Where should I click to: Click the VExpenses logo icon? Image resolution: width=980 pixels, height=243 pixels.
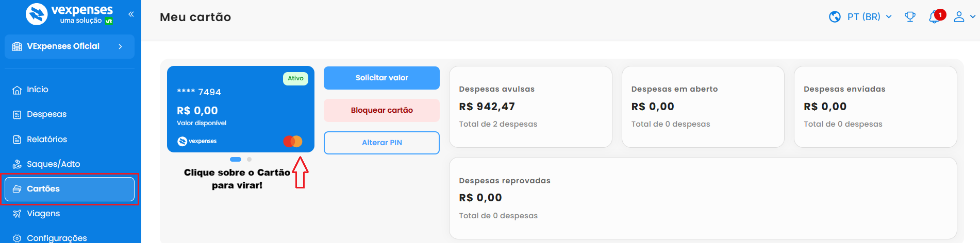click(x=37, y=14)
